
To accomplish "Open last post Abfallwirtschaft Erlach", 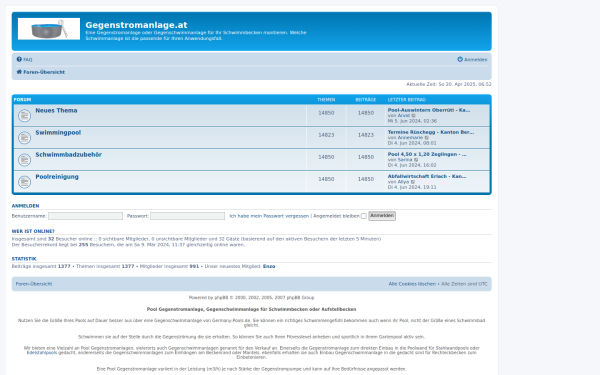I will point(427,176).
